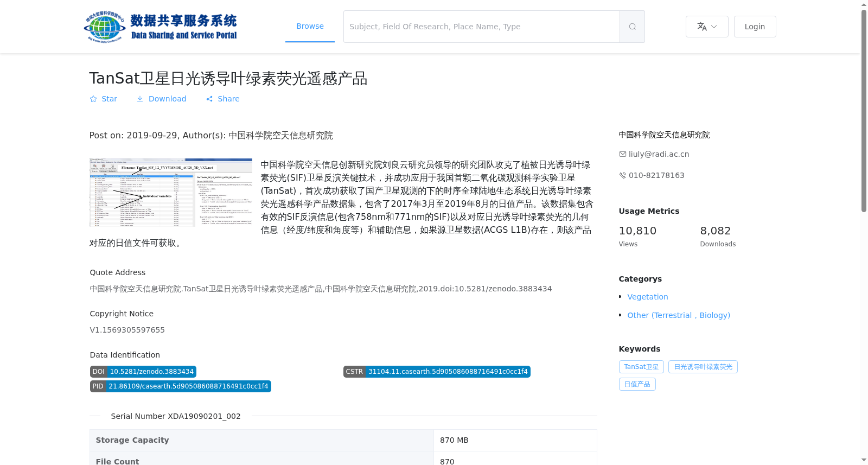Select the Storage Capacity row label

tap(132, 440)
